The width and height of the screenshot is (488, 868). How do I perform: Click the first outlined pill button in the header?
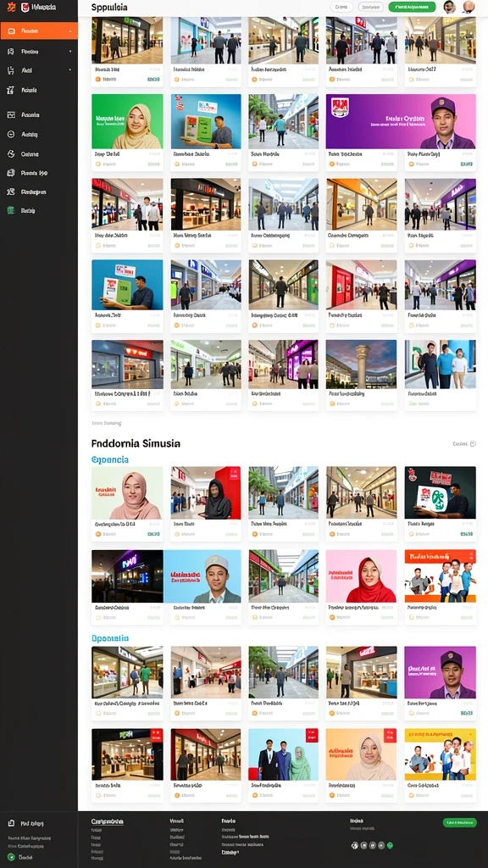tap(341, 7)
